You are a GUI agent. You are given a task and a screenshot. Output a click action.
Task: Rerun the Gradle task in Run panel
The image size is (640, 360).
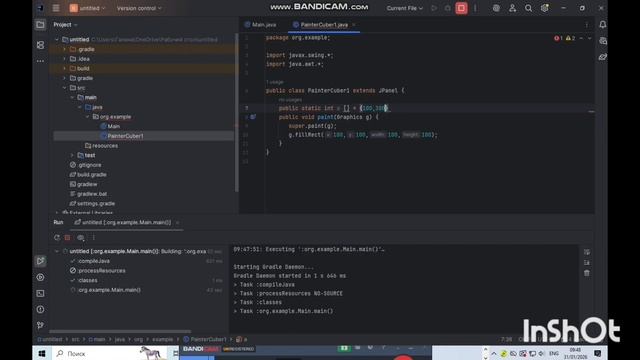[56, 238]
